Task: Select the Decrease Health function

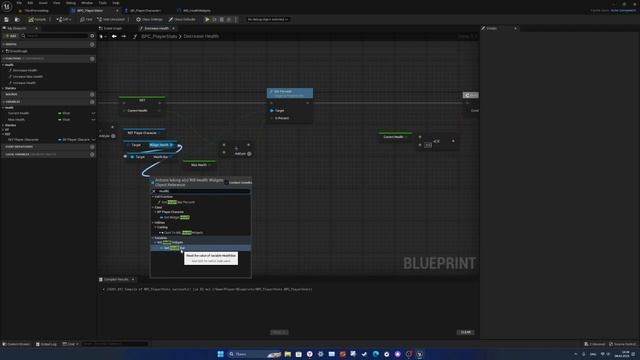Action: [24, 71]
